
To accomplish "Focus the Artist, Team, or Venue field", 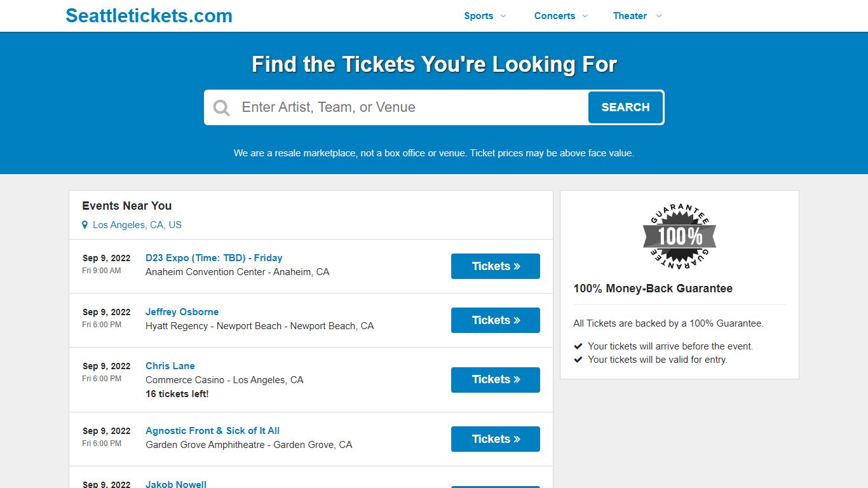I will pyautogui.click(x=413, y=107).
